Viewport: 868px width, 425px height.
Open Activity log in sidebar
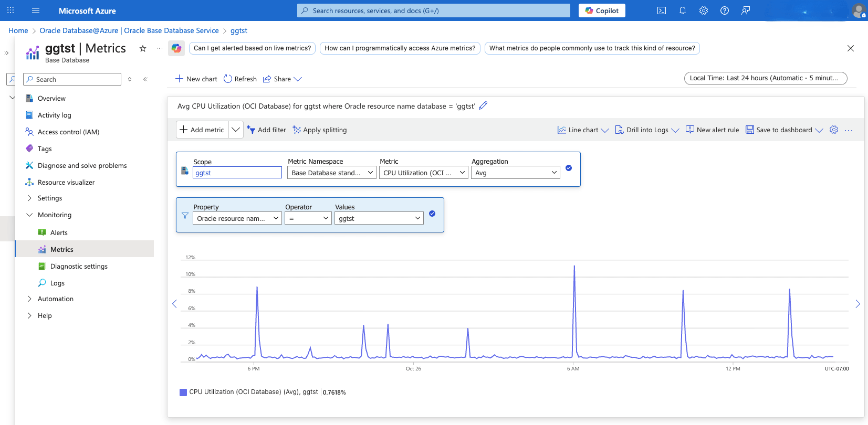point(54,115)
